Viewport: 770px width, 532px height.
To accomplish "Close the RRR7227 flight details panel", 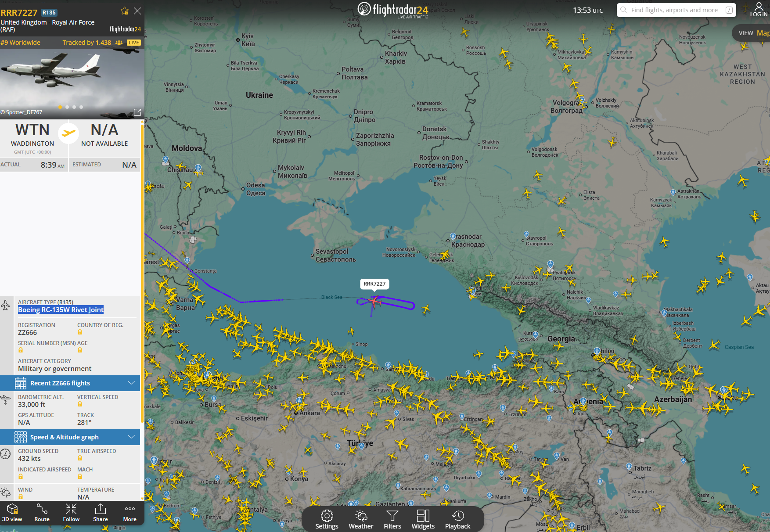I will coord(137,11).
